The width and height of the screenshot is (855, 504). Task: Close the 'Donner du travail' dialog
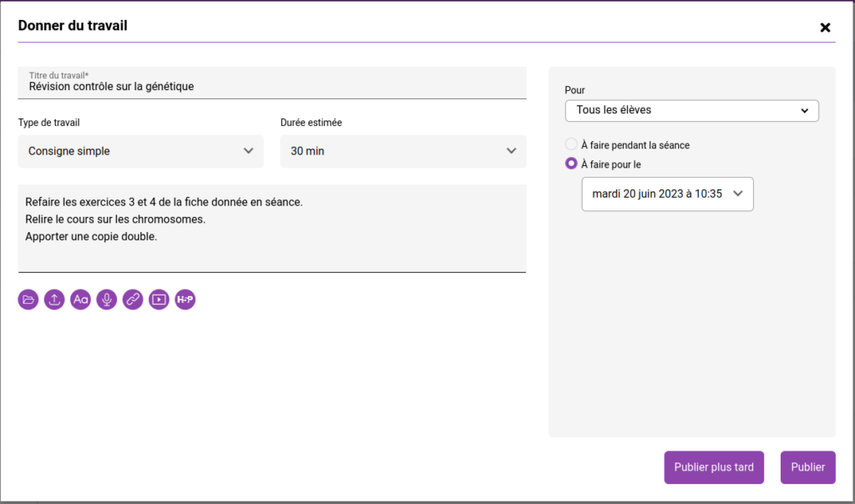pos(825,28)
